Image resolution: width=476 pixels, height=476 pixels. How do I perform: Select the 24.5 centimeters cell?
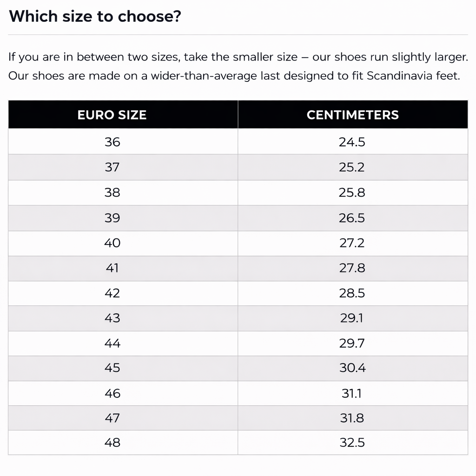(x=352, y=142)
